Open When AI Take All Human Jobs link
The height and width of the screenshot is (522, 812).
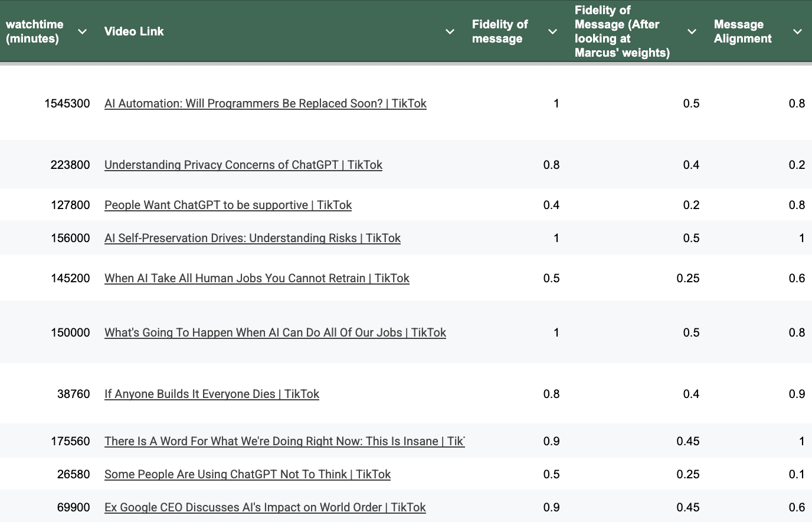(257, 278)
